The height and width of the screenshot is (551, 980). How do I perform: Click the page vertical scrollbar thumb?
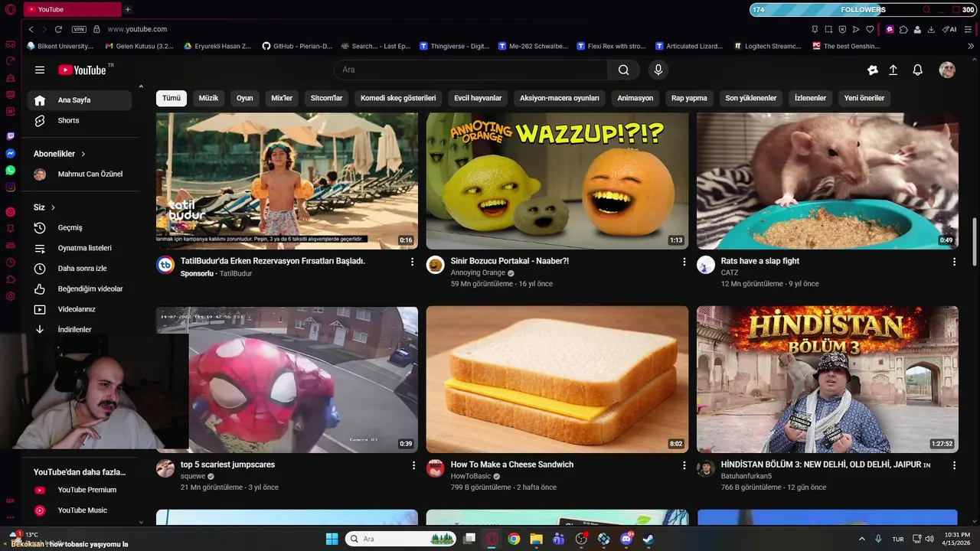(975, 241)
